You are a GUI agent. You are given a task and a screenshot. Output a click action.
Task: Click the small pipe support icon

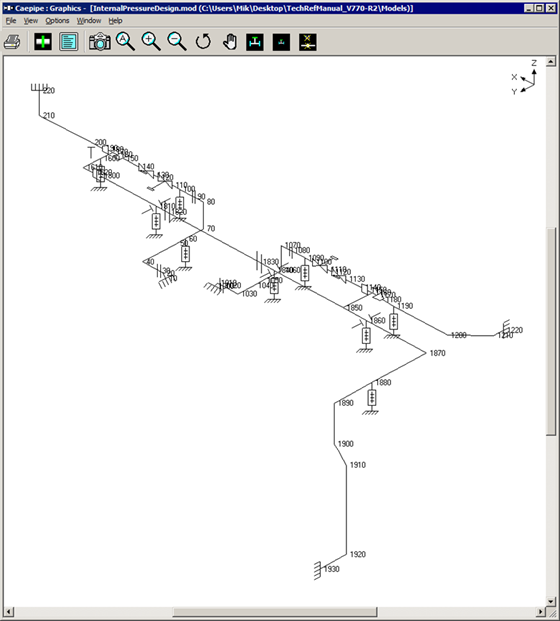point(281,42)
